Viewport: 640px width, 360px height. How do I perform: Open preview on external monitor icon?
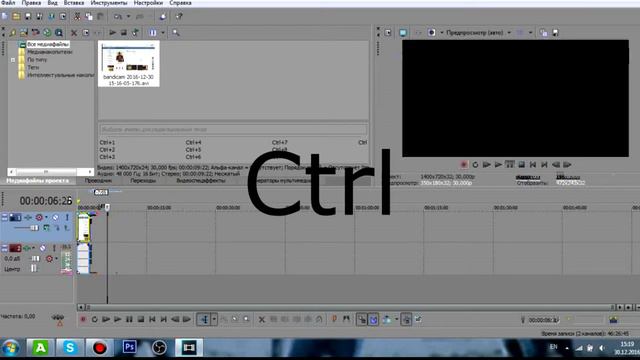[403, 33]
